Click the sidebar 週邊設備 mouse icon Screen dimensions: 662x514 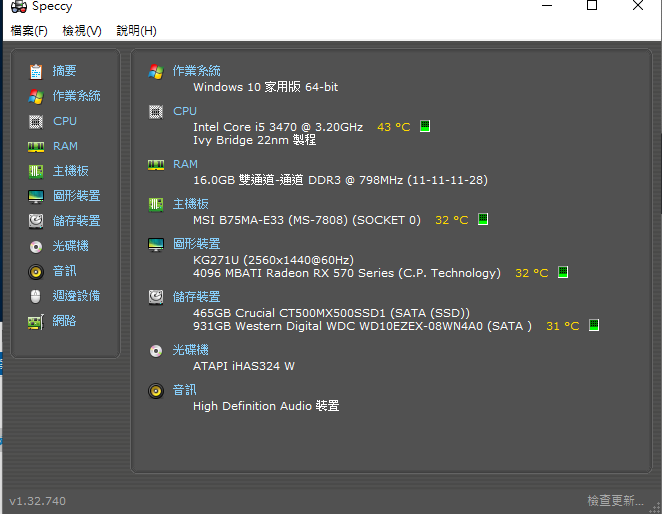click(x=36, y=296)
